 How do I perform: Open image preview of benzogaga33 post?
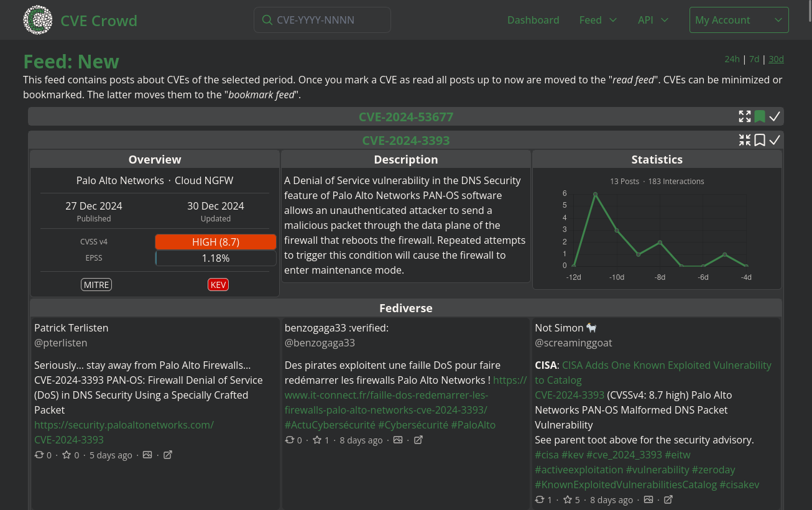[398, 440]
